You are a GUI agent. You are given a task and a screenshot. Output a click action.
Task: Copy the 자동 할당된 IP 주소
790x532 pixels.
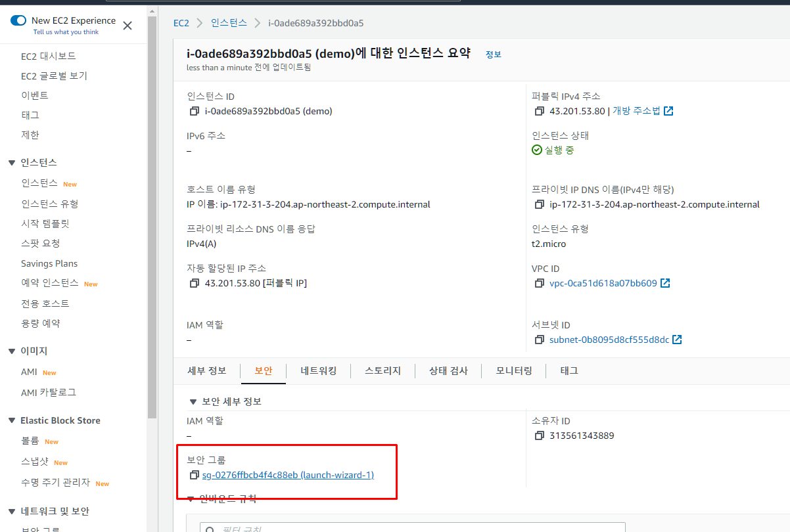194,283
